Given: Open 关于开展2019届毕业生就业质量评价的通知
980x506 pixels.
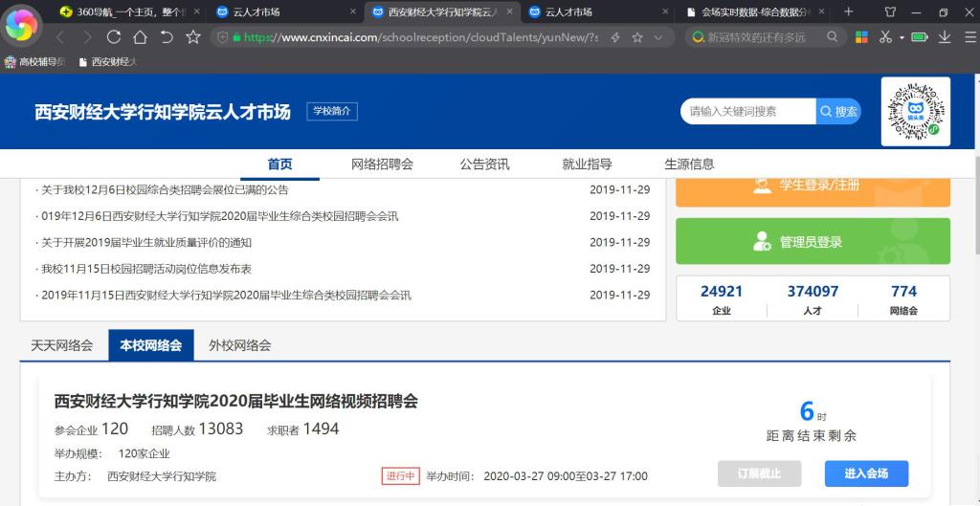Looking at the screenshot, I should point(146,242).
